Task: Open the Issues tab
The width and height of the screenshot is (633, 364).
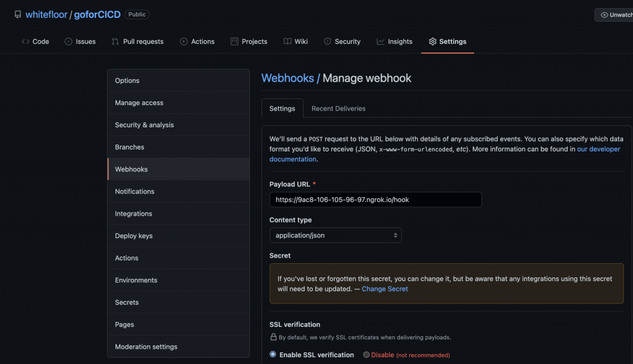Action: click(x=80, y=41)
